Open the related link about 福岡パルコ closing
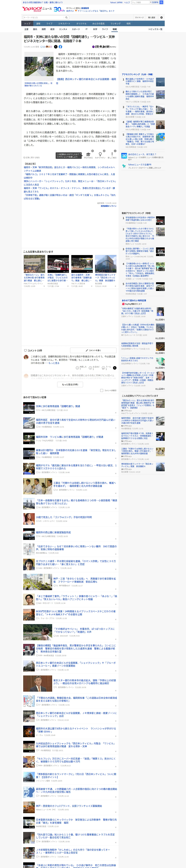The height and width of the screenshot is (868, 186). (69, 176)
